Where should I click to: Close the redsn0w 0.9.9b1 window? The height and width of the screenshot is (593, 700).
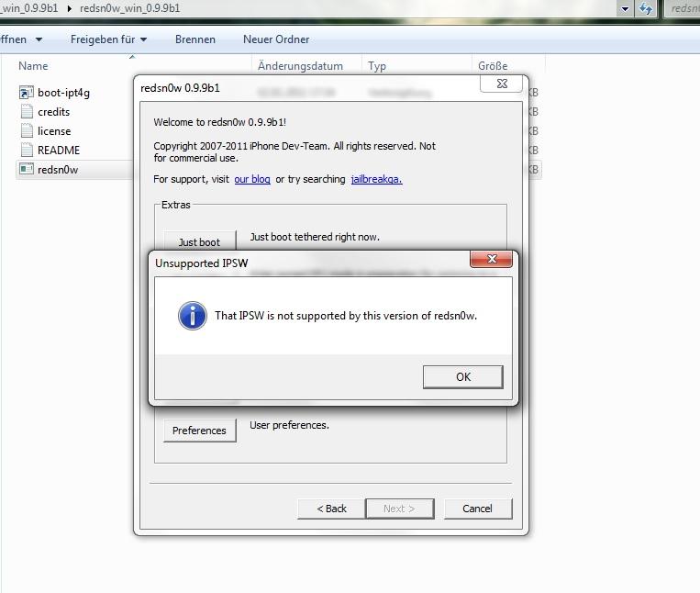click(502, 84)
